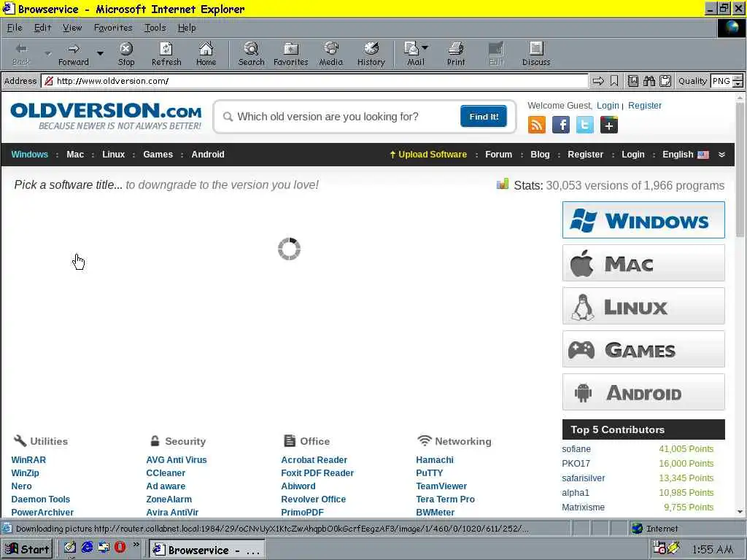
Task: Stop loading with the Stop button
Action: pos(126,54)
